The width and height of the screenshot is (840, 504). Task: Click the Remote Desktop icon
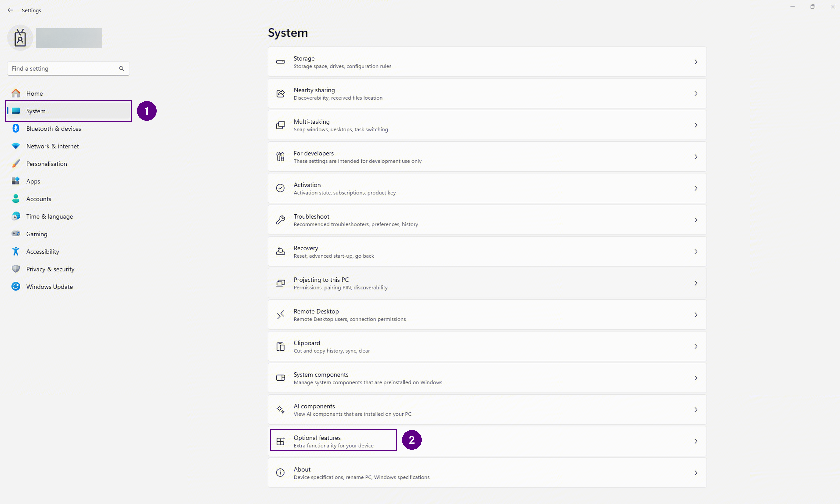point(280,315)
